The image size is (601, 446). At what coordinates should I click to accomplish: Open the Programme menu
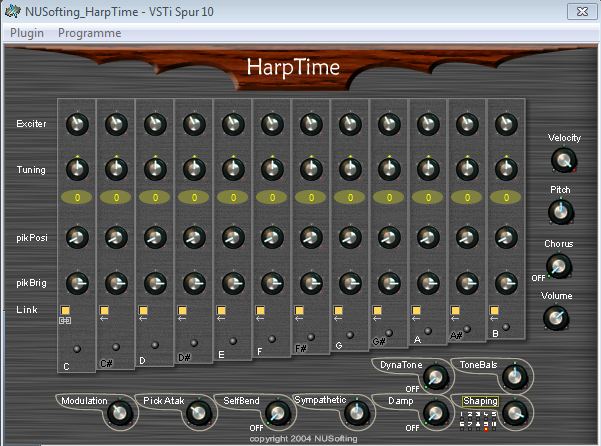pos(90,33)
